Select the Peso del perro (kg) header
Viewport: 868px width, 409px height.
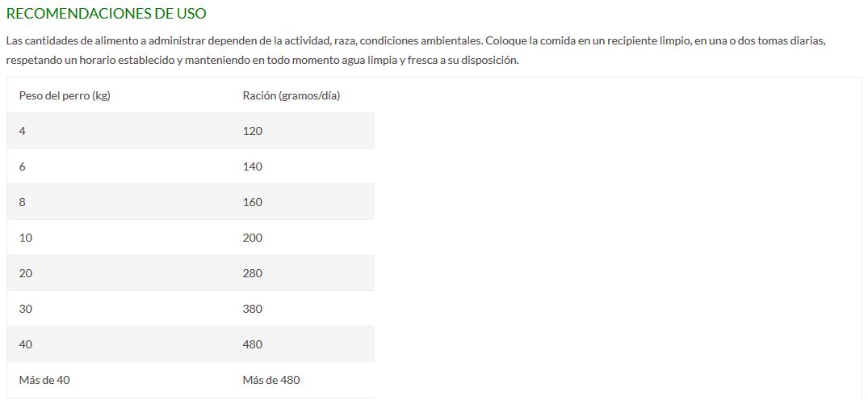pos(65,95)
